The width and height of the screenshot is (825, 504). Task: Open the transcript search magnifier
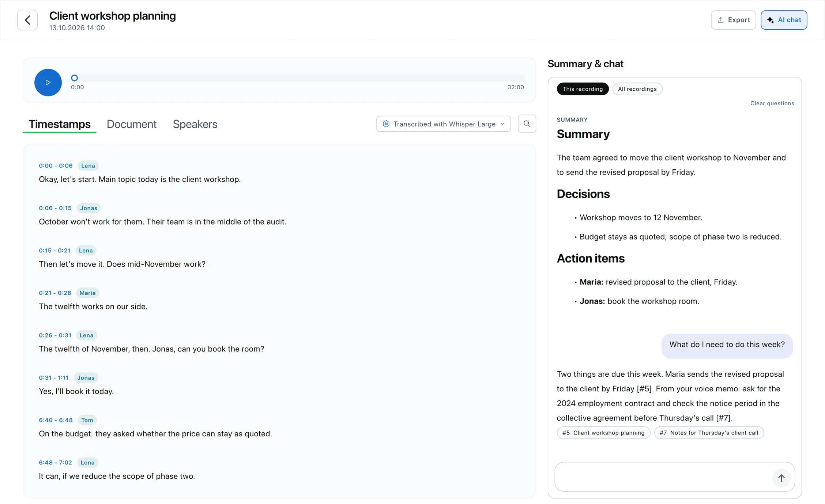(x=527, y=124)
